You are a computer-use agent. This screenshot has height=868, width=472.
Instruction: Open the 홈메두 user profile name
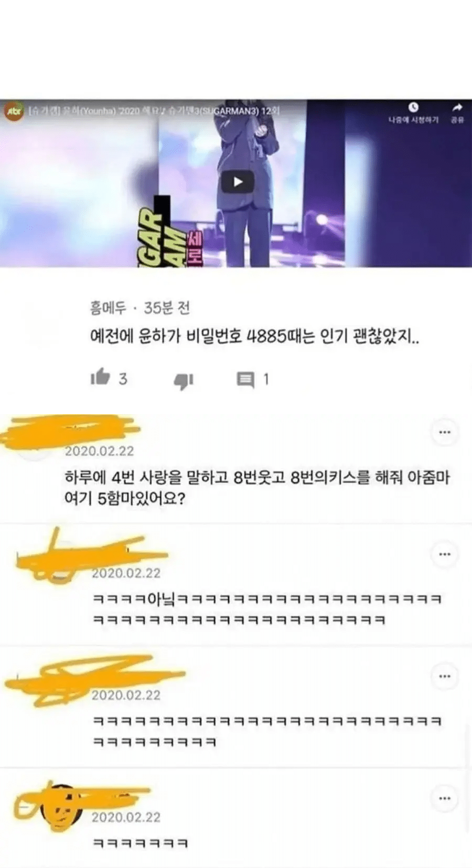tap(108, 308)
